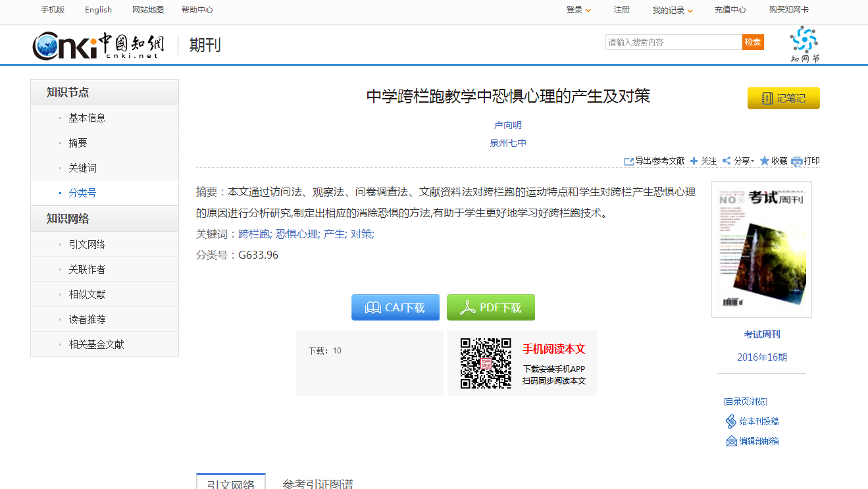868x489 pixels.
Task: Expand the 登录 login dropdown
Action: coord(579,10)
